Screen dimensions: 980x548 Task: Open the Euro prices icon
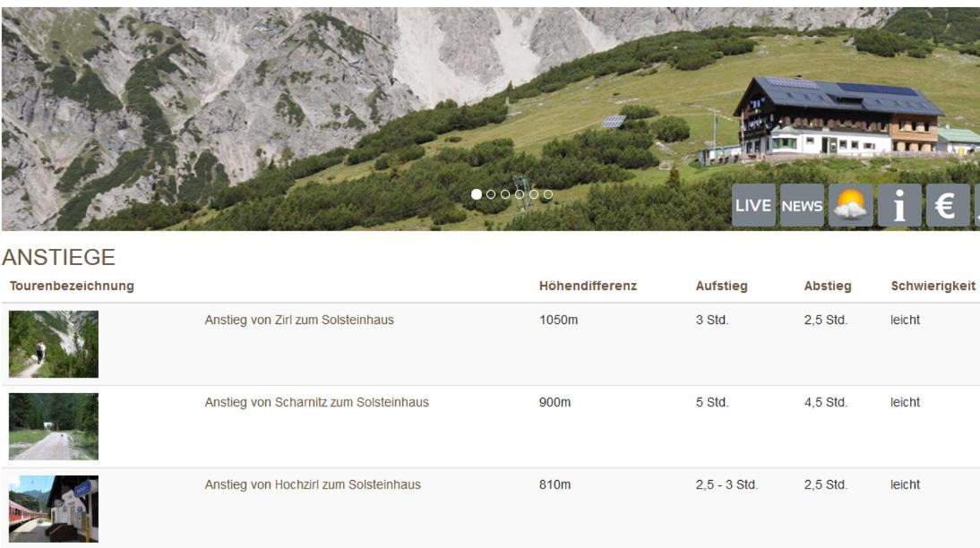click(x=948, y=205)
